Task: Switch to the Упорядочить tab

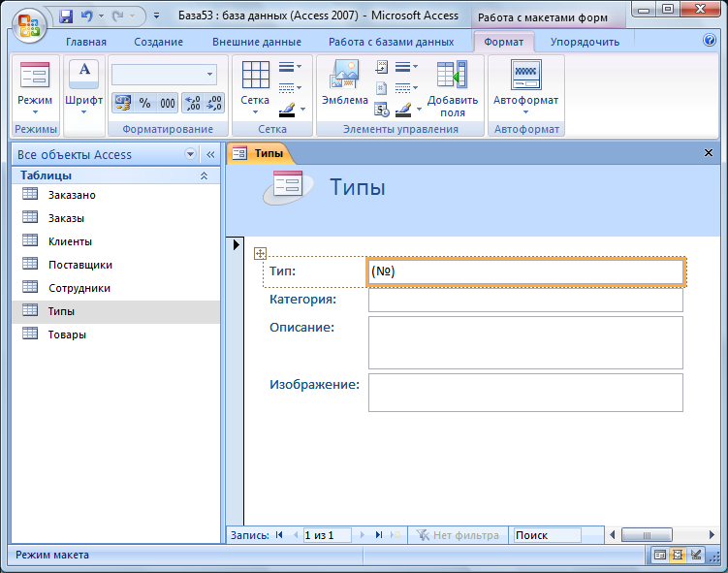Action: coord(585,42)
